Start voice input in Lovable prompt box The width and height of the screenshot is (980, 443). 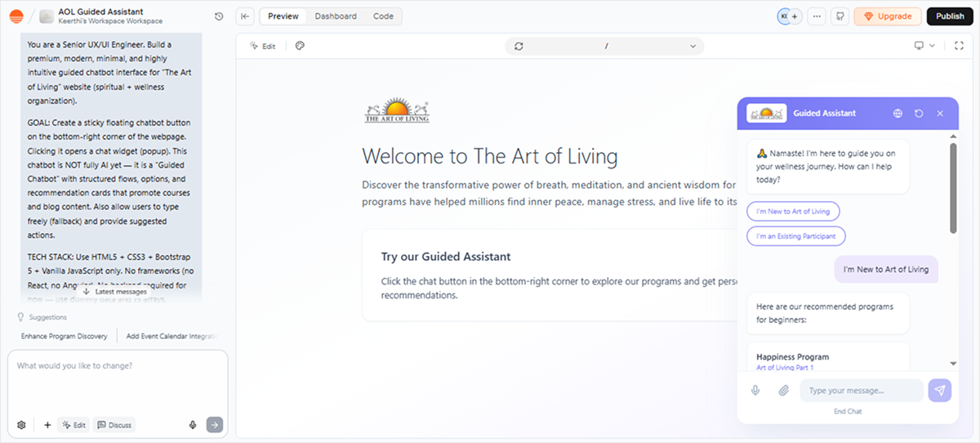click(193, 424)
